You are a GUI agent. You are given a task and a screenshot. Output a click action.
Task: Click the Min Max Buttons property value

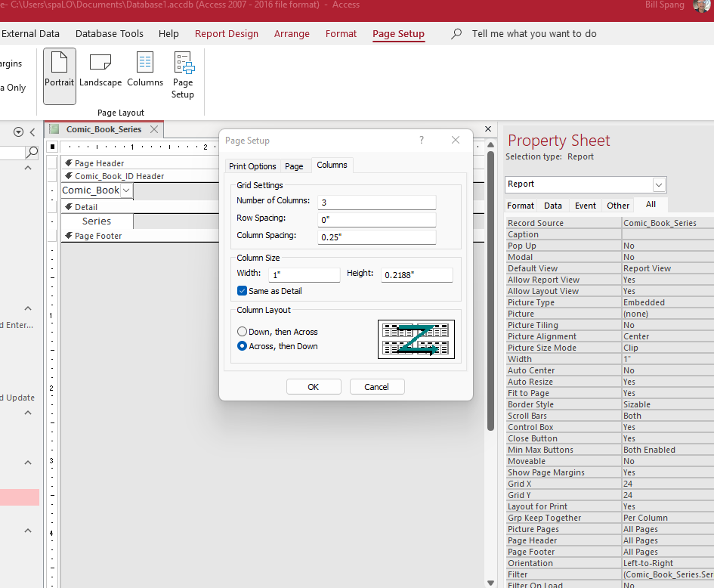[668, 450]
